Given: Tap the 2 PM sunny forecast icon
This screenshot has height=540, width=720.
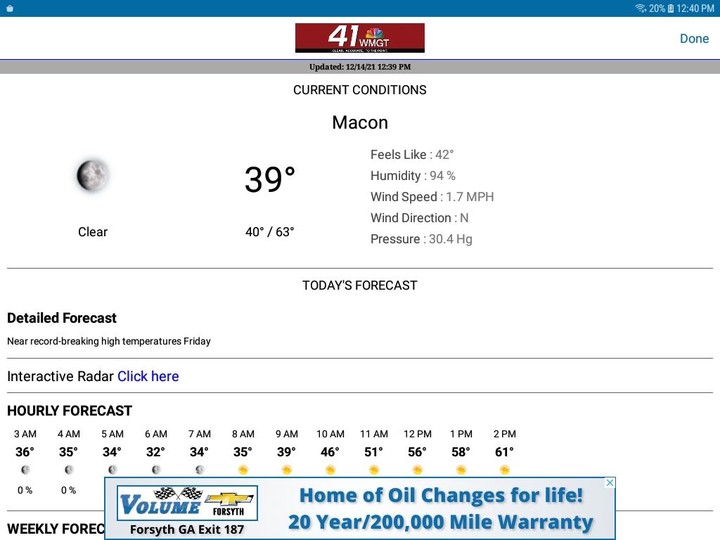Looking at the screenshot, I should coord(505,469).
